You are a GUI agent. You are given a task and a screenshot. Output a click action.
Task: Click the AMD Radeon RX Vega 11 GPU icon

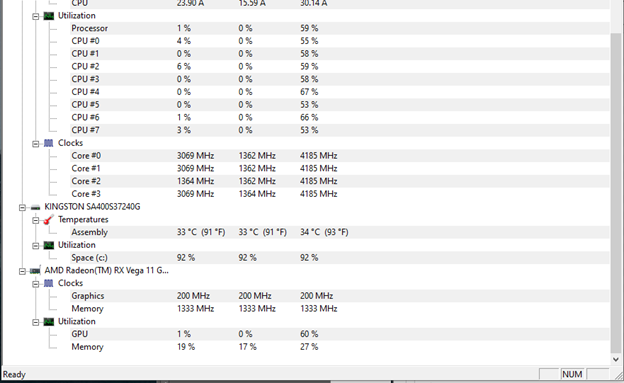35,271
